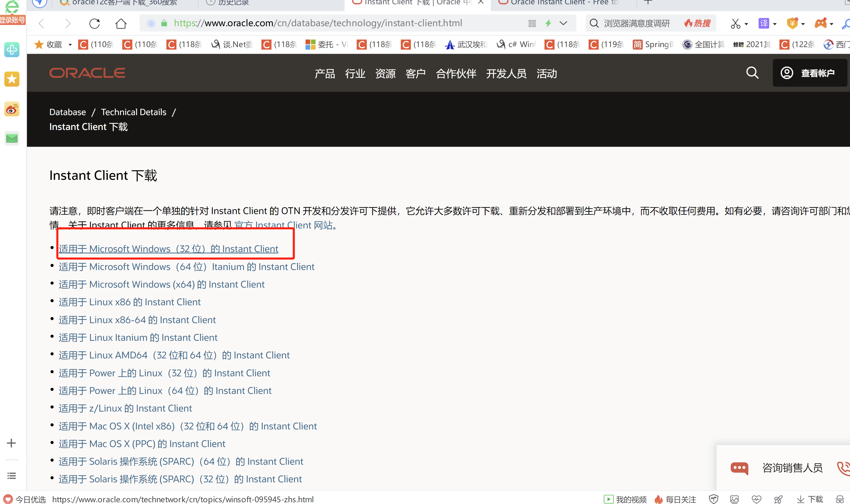
Task: Click the sidebar list menu icon
Action: (x=12, y=476)
